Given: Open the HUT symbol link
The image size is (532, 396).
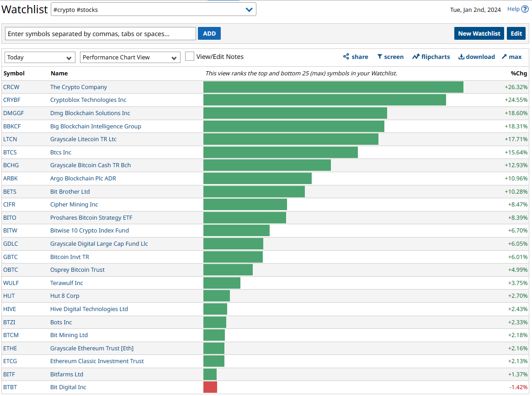Looking at the screenshot, I should point(9,296).
